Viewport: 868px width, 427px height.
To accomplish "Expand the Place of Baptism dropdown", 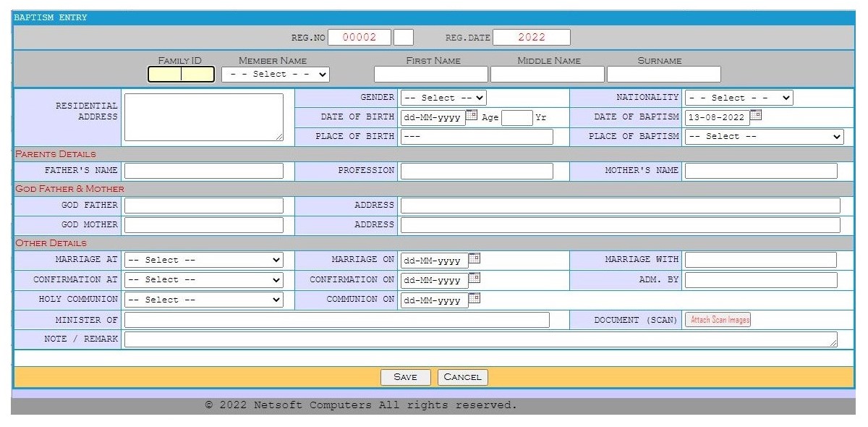I will (x=764, y=137).
